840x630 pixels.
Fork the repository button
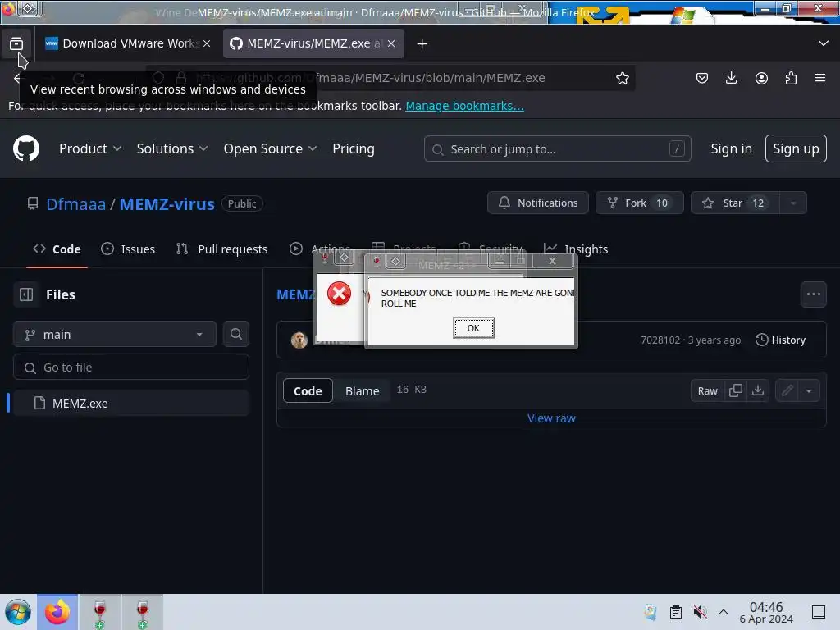tap(639, 203)
